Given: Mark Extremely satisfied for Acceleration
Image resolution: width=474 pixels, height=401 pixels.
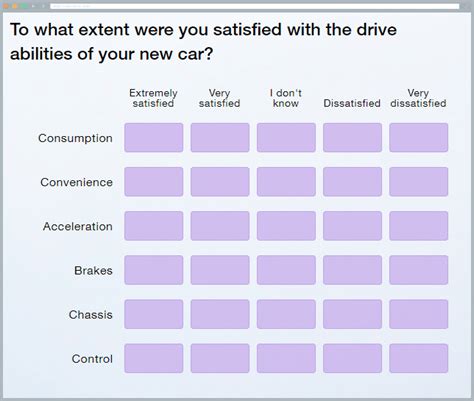Looking at the screenshot, I should [x=154, y=226].
